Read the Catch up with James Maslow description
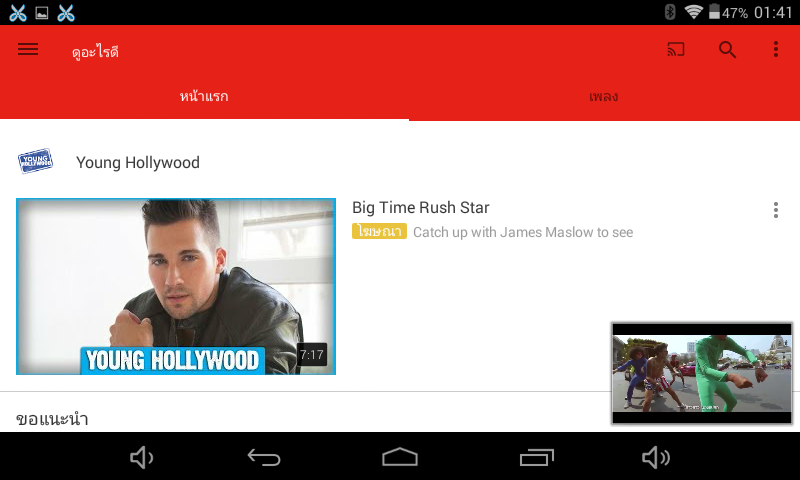Image resolution: width=800 pixels, height=480 pixels. [523, 233]
